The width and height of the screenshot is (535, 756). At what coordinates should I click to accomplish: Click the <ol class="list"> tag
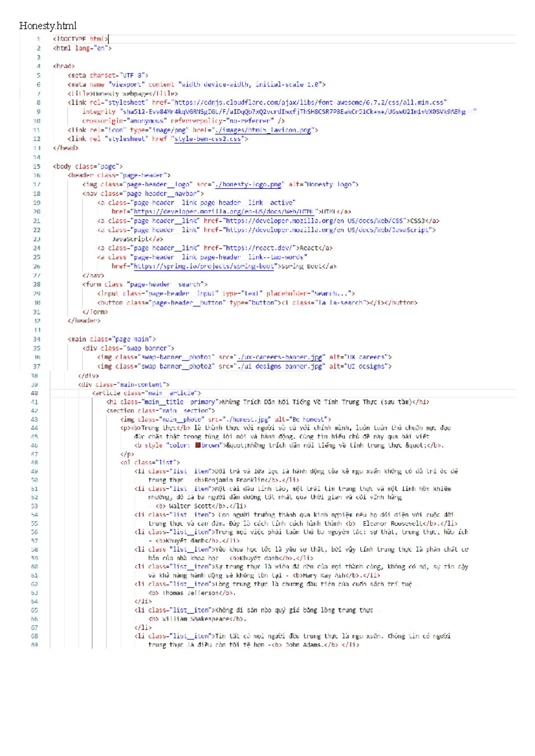tap(150, 463)
